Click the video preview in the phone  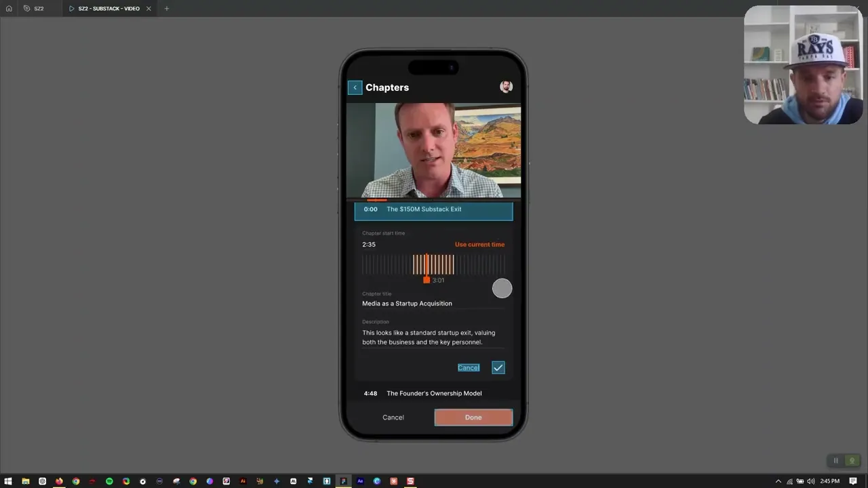point(433,150)
